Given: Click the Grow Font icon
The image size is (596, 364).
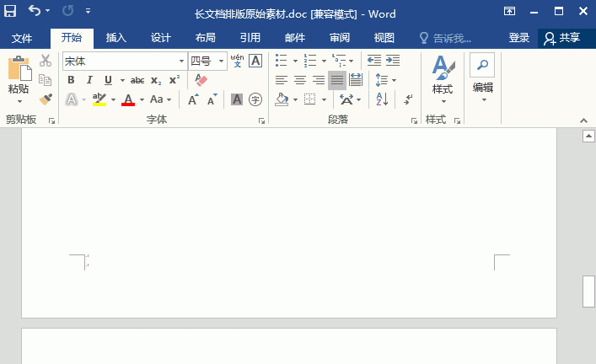Looking at the screenshot, I should [193, 99].
